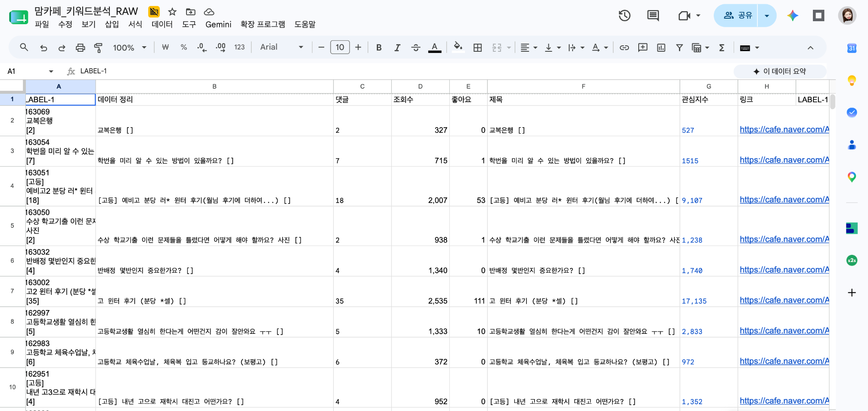This screenshot has width=868, height=411.
Task: Increase decimal places
Action: pyautogui.click(x=220, y=48)
